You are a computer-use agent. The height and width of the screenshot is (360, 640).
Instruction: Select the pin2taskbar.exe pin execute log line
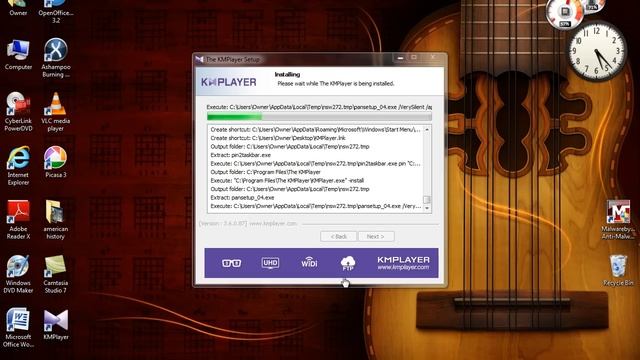click(x=316, y=163)
